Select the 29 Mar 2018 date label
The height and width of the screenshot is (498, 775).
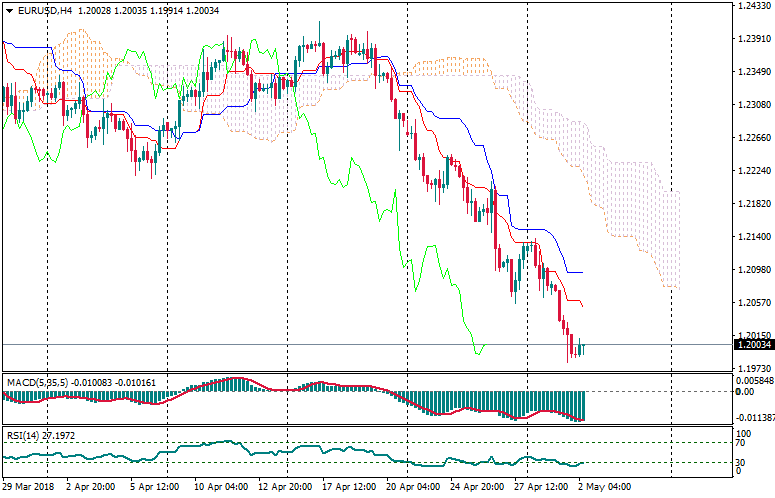[x=29, y=487]
